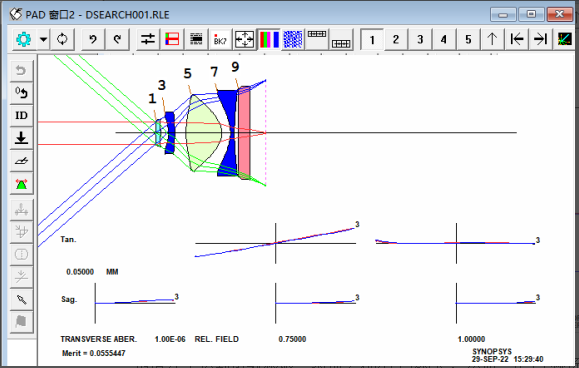Viewport: 579px width, 368px height.
Task: Toggle the blue dotted pattern button
Action: coord(293,39)
